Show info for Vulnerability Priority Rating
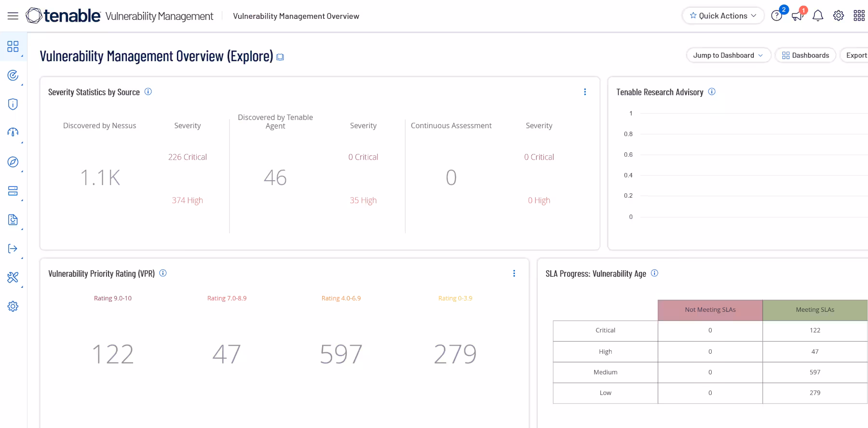Viewport: 868px width, 428px height. click(163, 273)
